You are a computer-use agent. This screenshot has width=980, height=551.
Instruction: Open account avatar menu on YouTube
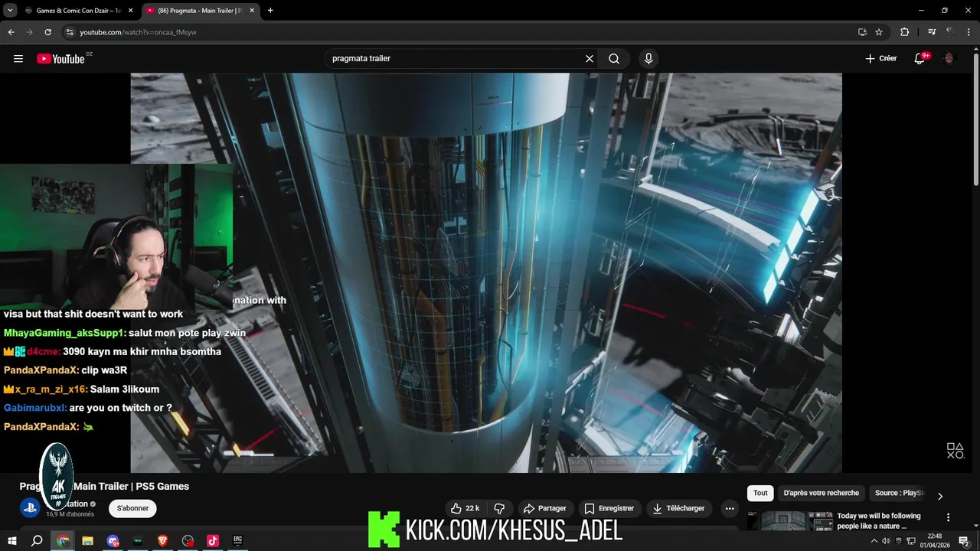(x=949, y=59)
